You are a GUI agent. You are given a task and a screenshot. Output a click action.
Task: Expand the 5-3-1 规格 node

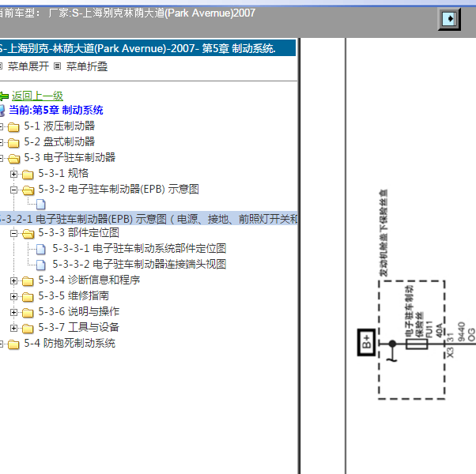13,174
